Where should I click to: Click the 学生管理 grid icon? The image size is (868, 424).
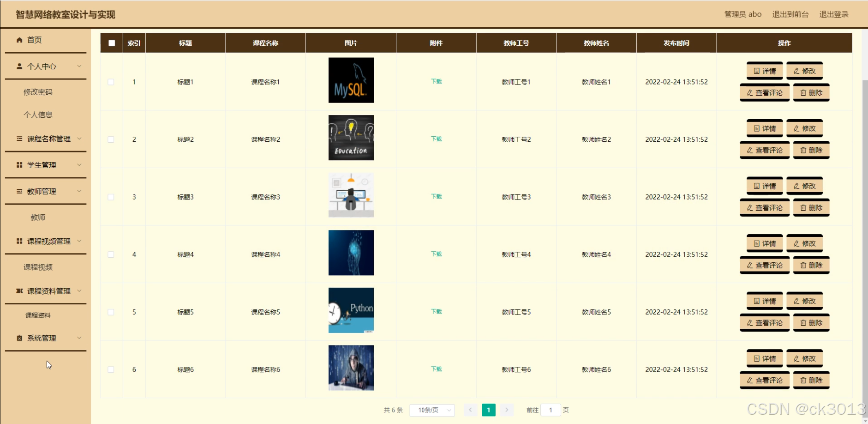[19, 165]
